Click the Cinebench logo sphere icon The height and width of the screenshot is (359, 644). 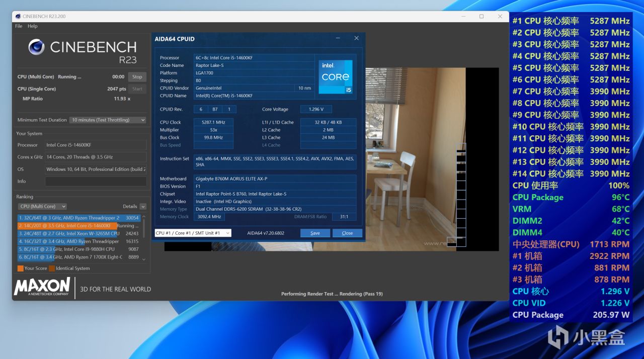pos(37,47)
